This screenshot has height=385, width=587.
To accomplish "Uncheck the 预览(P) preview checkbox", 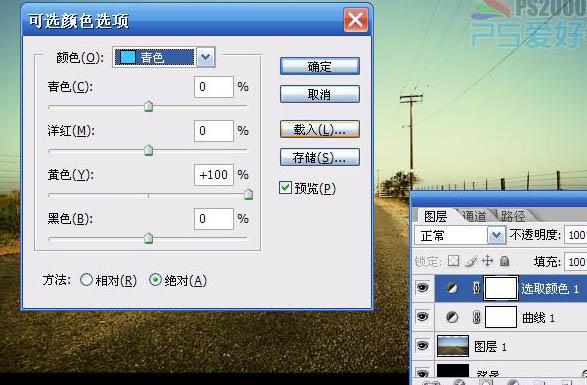I will [285, 187].
